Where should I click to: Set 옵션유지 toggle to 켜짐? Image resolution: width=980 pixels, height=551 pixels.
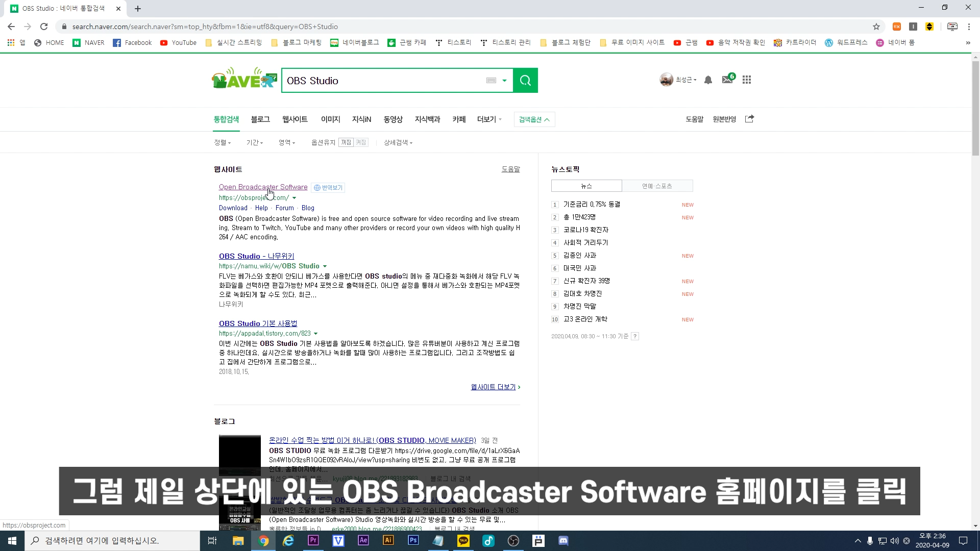click(361, 142)
